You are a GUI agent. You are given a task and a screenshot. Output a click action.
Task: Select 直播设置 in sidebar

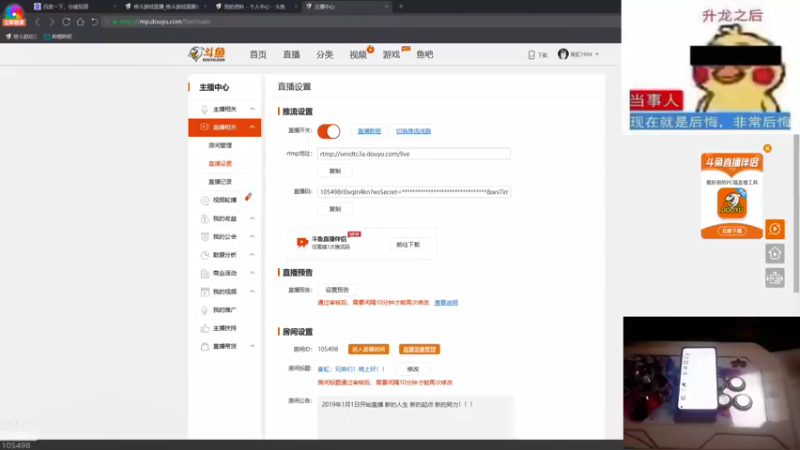tap(220, 164)
